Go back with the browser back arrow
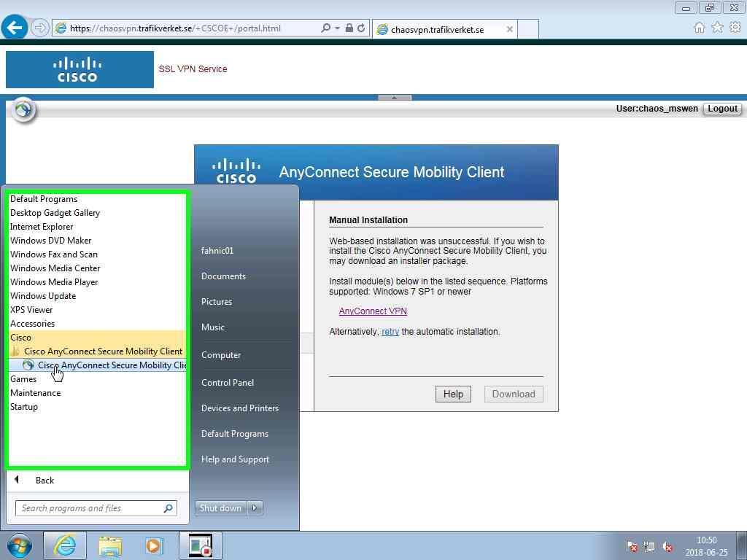 coord(15,28)
